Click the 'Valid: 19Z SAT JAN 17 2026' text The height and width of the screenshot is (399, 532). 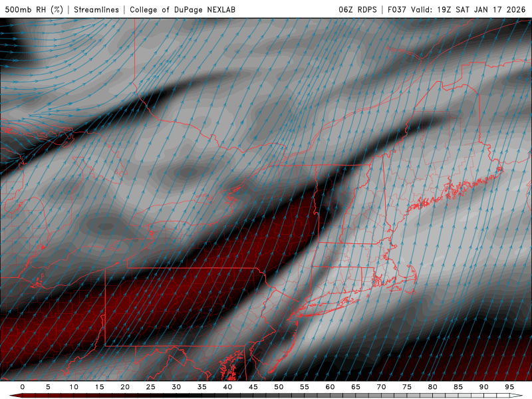[468, 9]
